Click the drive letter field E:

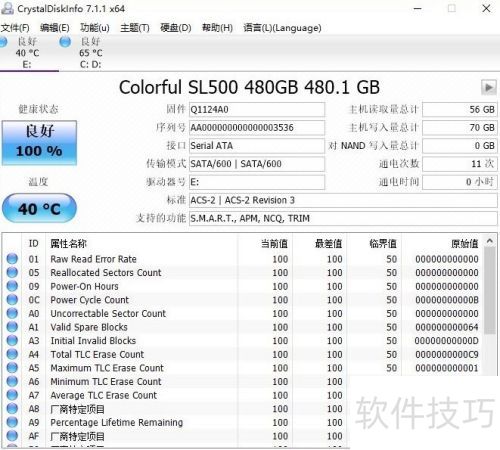257,182
